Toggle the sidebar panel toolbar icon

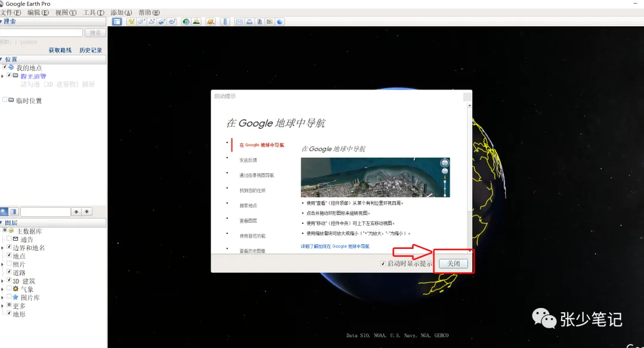click(x=117, y=22)
